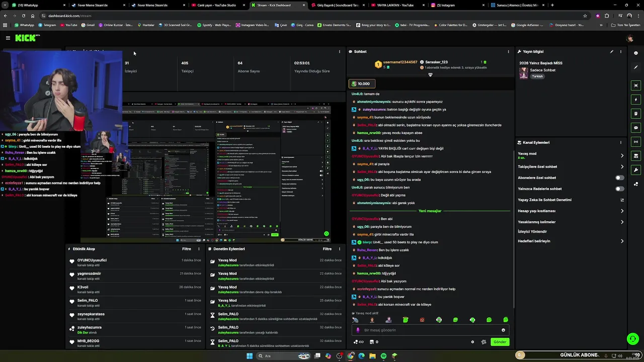Open Telegram bookmark
Viewport: 644px width, 362px height.
pos(47,25)
